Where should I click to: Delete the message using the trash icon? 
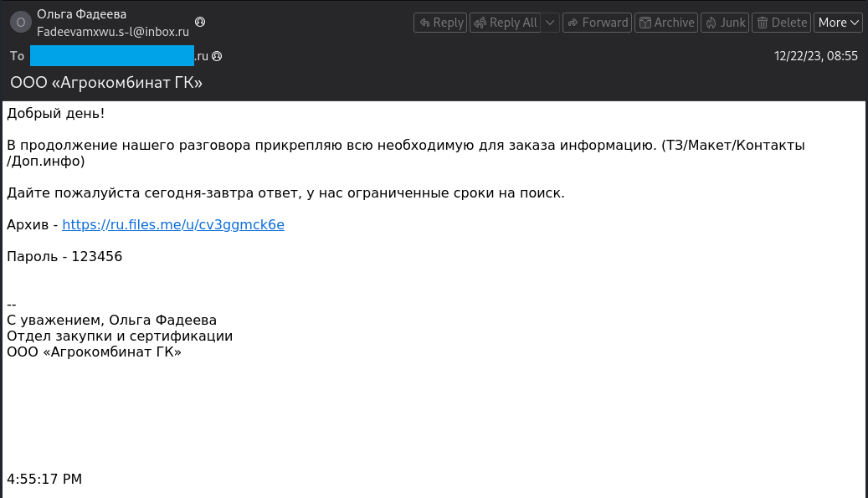[x=763, y=23]
